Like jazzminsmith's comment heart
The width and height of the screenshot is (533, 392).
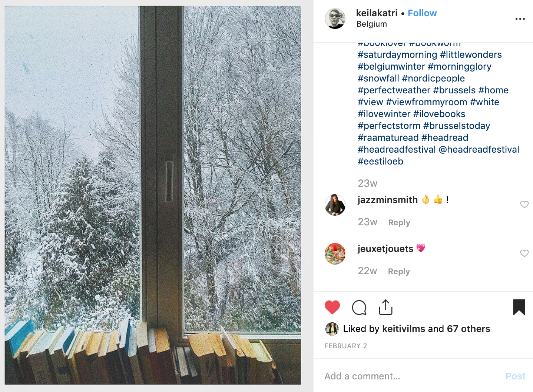click(x=524, y=205)
